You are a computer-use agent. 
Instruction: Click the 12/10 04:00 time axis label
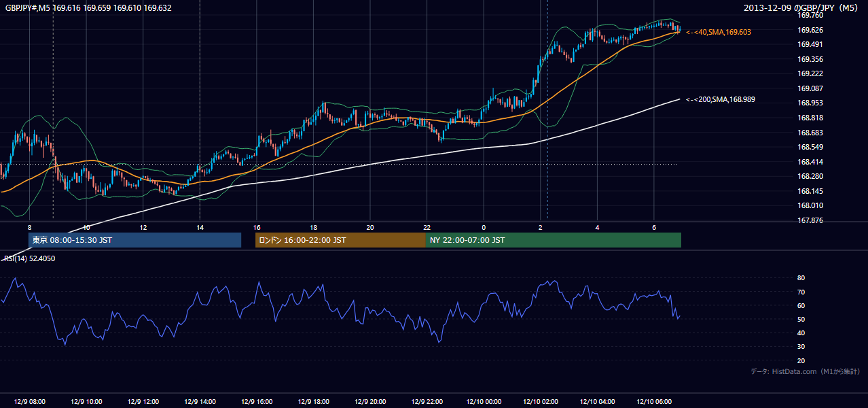pos(597,402)
